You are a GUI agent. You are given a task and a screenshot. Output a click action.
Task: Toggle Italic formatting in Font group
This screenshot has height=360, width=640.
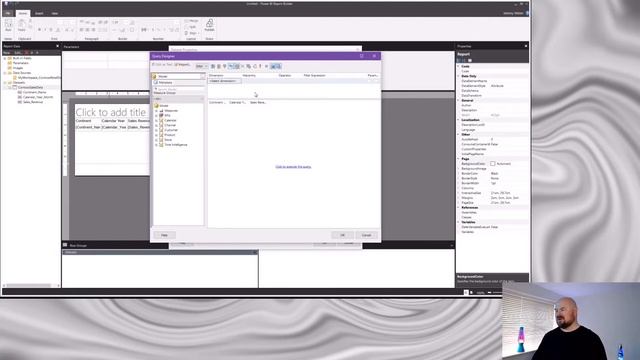45,30
